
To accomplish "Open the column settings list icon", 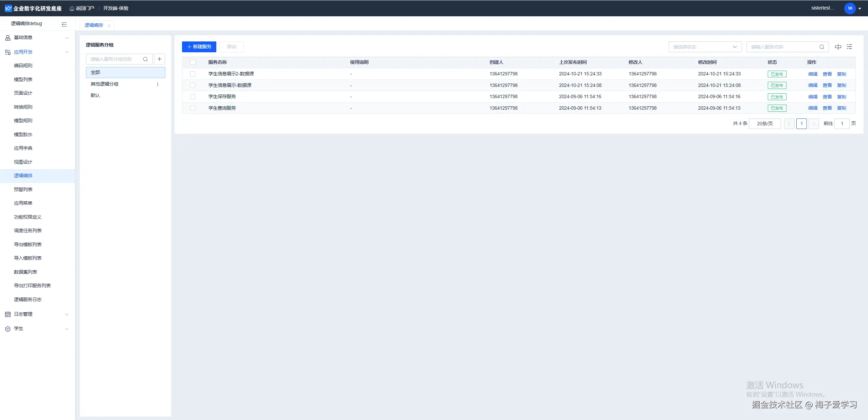I will 849,47.
